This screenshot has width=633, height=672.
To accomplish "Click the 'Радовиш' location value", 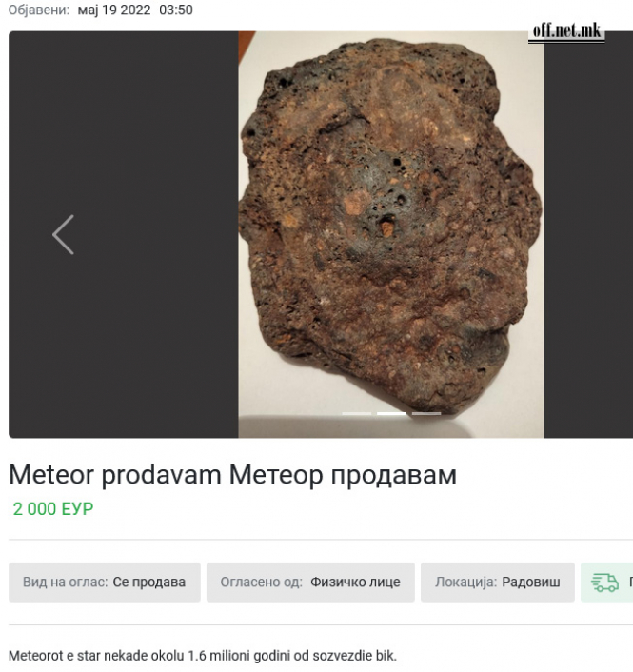I will click(x=531, y=582).
